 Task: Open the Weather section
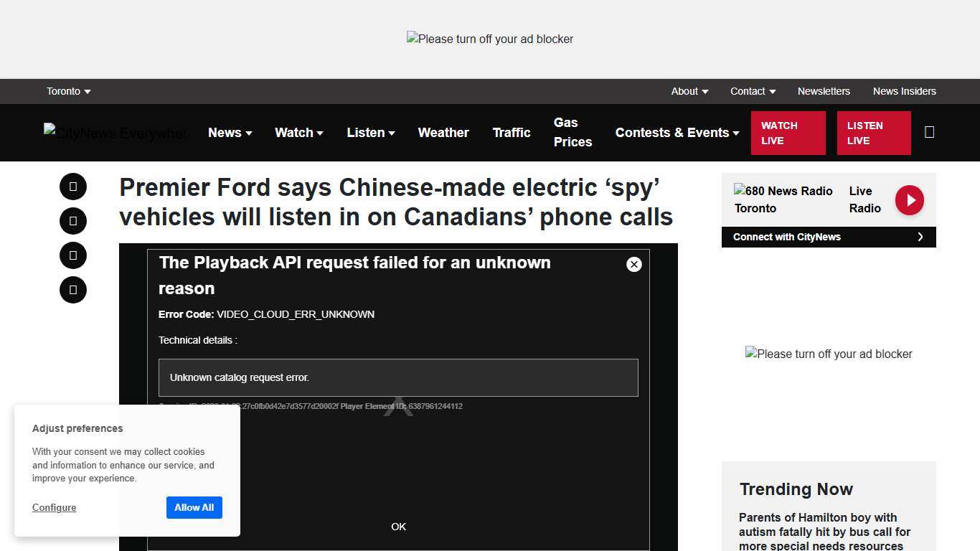(x=443, y=133)
